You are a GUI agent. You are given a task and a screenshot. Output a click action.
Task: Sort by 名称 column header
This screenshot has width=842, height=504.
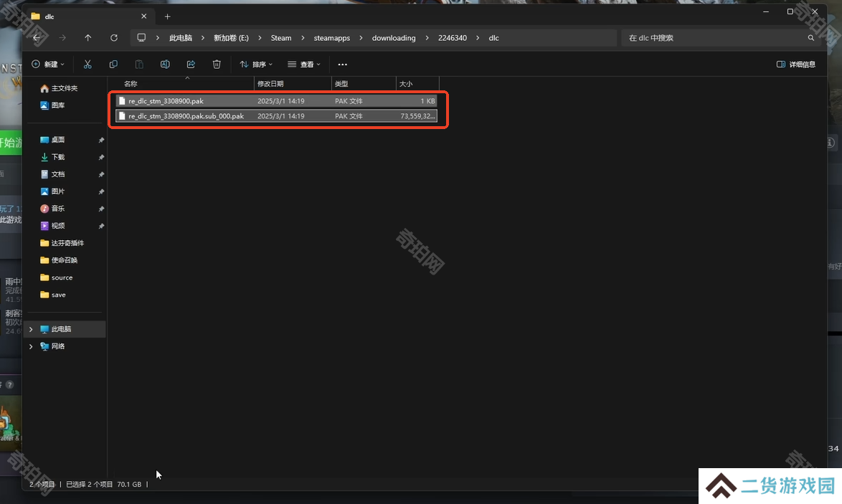181,84
